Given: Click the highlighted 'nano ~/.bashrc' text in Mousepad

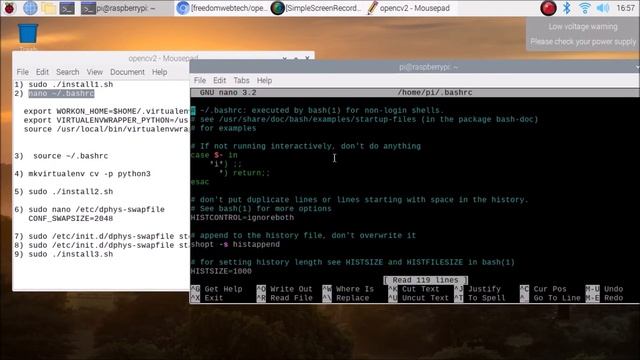Looking at the screenshot, I should pos(61,93).
